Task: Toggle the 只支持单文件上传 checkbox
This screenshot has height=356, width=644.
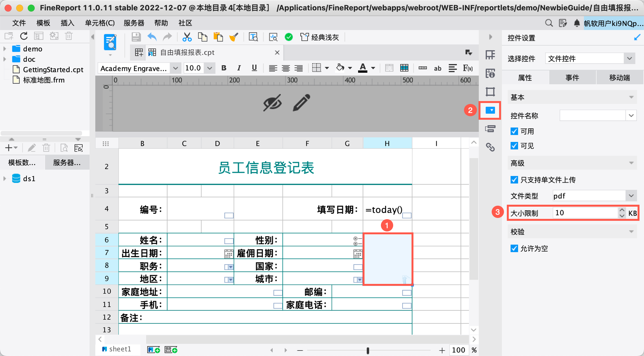Action: (514, 180)
